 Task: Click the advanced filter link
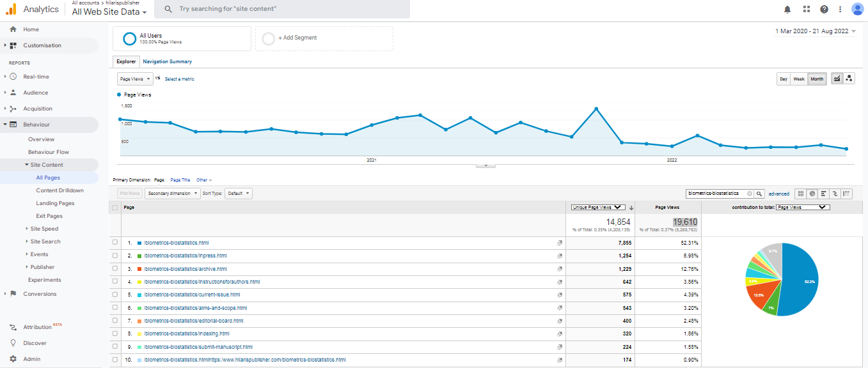tap(778, 194)
